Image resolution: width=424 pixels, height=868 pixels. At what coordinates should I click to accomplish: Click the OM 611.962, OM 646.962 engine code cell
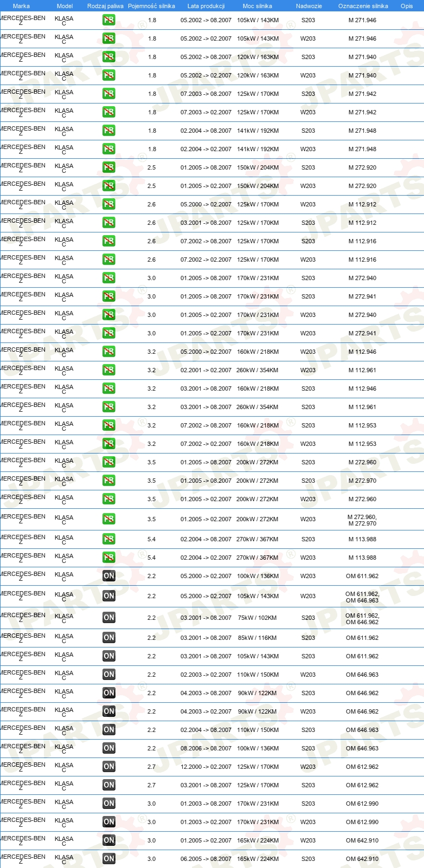[362, 619]
